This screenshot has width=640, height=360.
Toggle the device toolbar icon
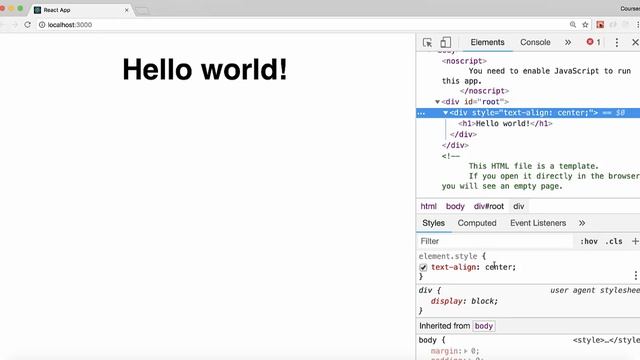coord(445,42)
